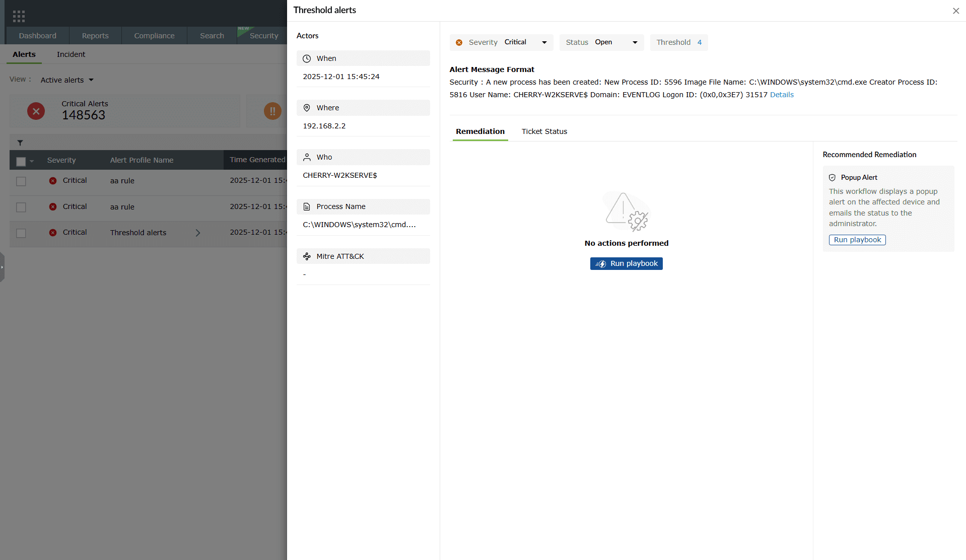Run playbook for Popup Alert recommendation
Image resolution: width=966 pixels, height=560 pixels.
[857, 240]
